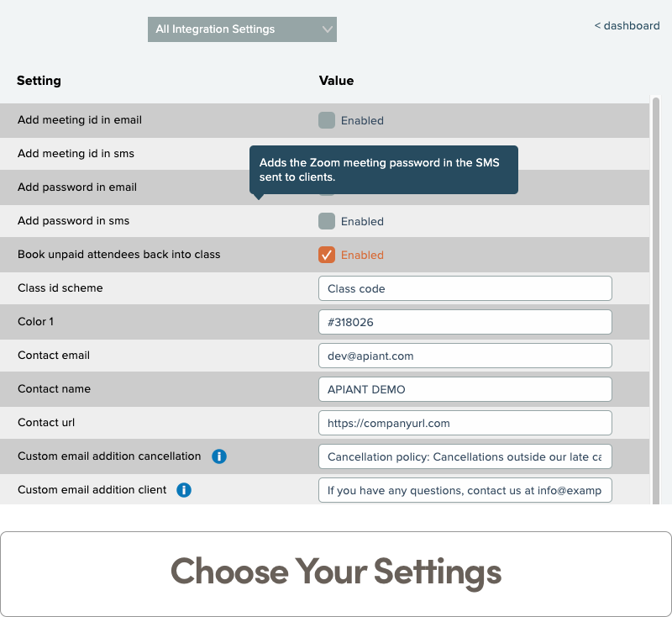Uncheck Book unpaid attendees back into class
Screen dimensions: 672x617
pyautogui.click(x=327, y=255)
